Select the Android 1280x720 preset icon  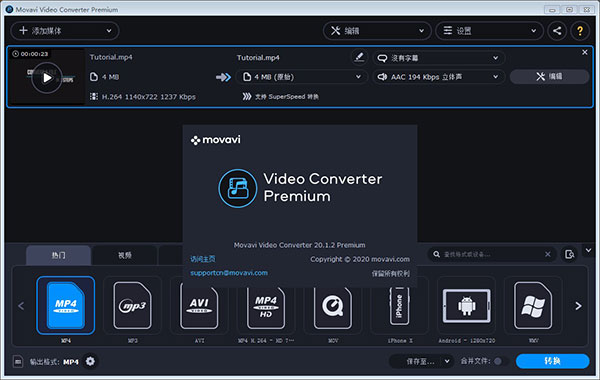click(x=466, y=305)
